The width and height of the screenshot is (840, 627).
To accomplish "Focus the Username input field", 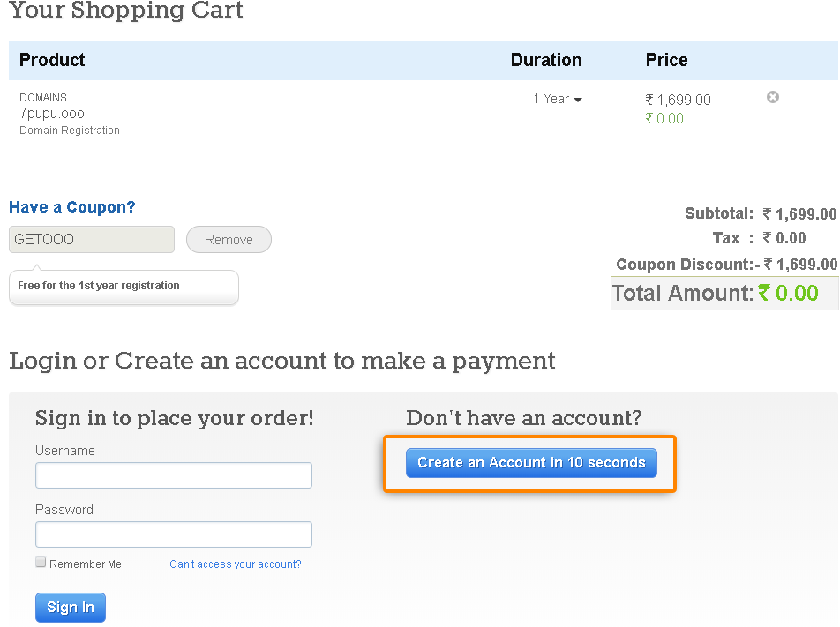I will pyautogui.click(x=174, y=475).
